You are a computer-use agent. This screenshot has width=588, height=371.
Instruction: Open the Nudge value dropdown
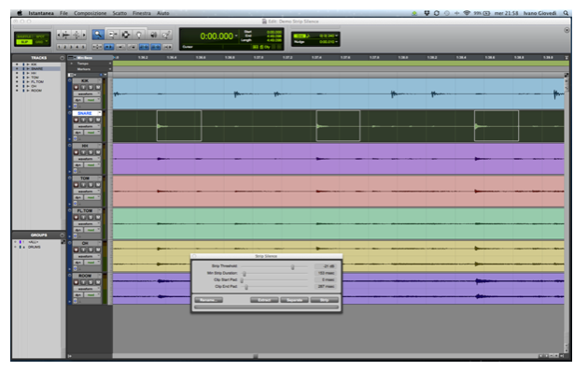click(x=337, y=42)
